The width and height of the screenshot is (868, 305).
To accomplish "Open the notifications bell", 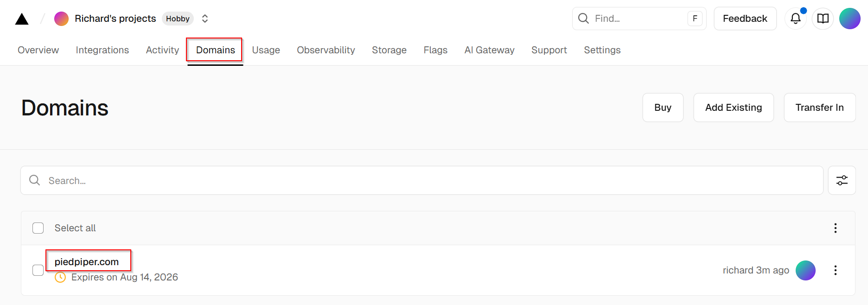I will 795,19.
